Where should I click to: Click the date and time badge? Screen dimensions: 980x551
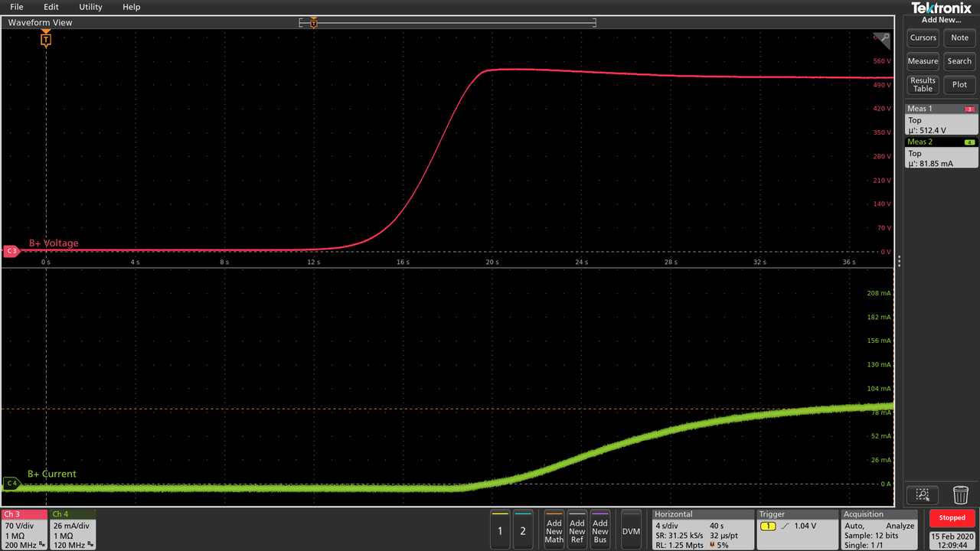(x=952, y=540)
